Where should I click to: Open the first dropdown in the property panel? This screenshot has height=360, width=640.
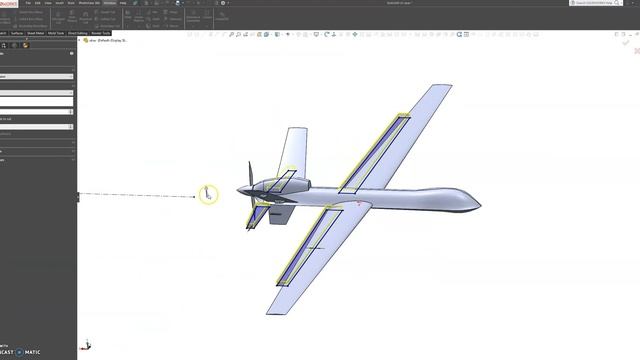tap(36, 76)
